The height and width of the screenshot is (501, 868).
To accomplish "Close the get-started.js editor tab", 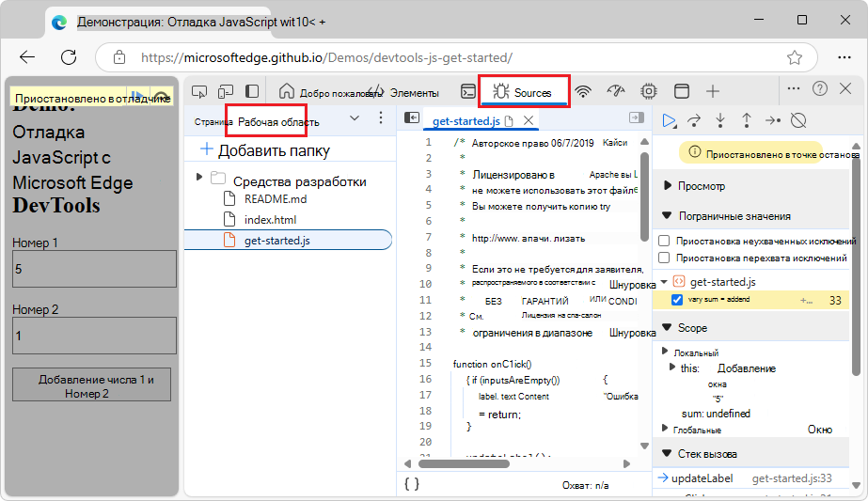I will pos(529,120).
